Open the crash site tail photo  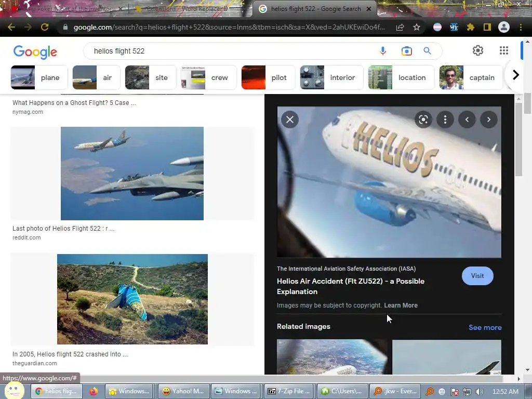tap(132, 299)
